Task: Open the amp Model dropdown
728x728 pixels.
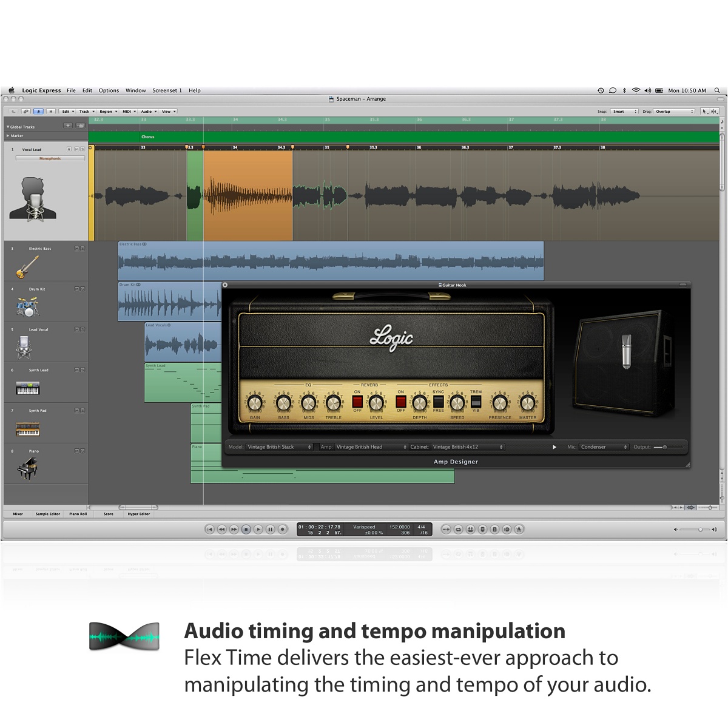Action: click(x=279, y=447)
